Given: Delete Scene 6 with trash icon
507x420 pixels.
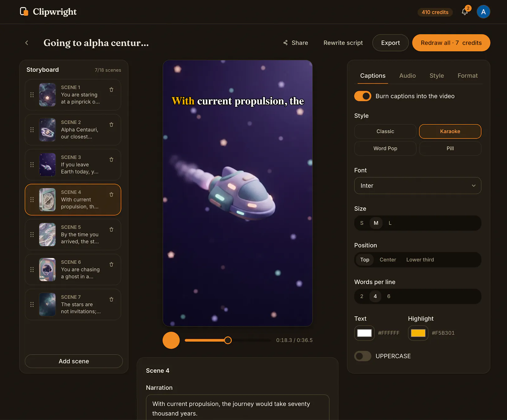Looking at the screenshot, I should click(111, 265).
